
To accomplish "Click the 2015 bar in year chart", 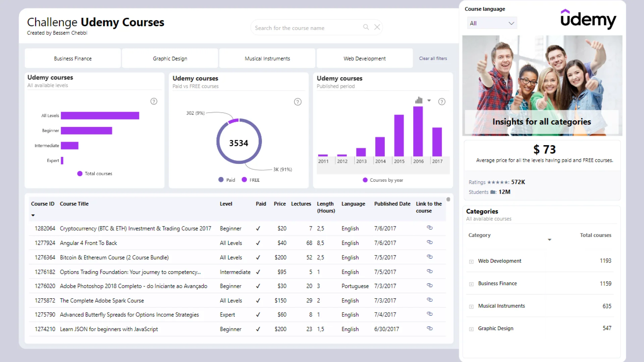I will pos(399,135).
